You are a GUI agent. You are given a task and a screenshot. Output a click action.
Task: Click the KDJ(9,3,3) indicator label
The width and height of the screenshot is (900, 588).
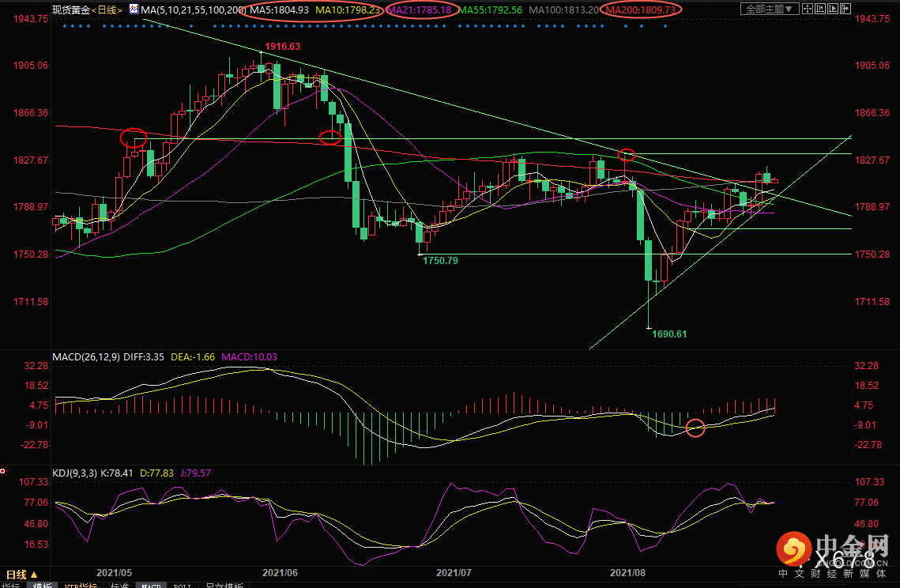point(75,473)
